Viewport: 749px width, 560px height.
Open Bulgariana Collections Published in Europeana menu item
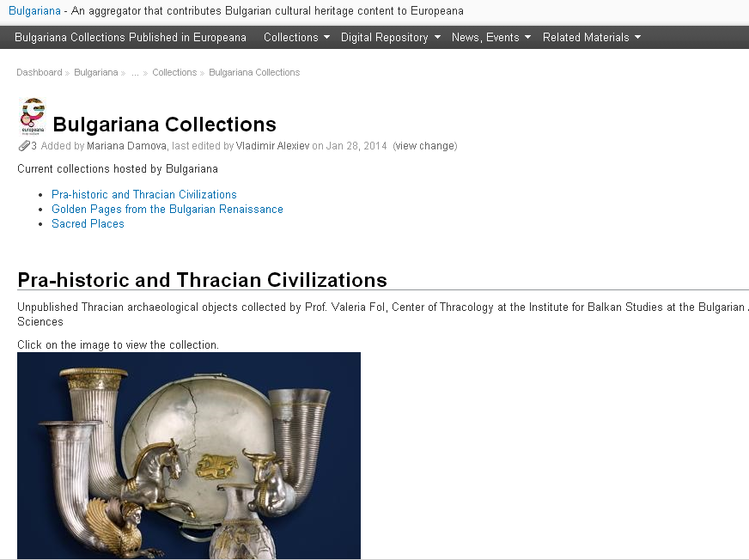click(131, 37)
